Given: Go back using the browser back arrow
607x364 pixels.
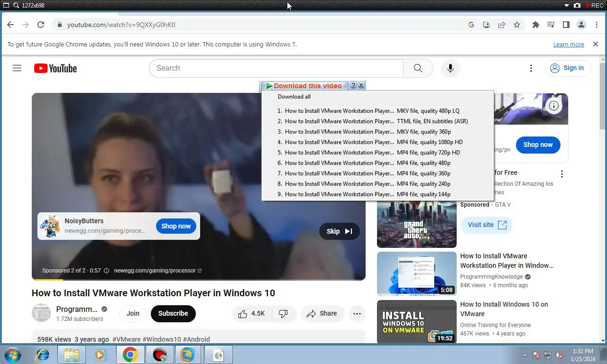Looking at the screenshot, I should 10,25.
